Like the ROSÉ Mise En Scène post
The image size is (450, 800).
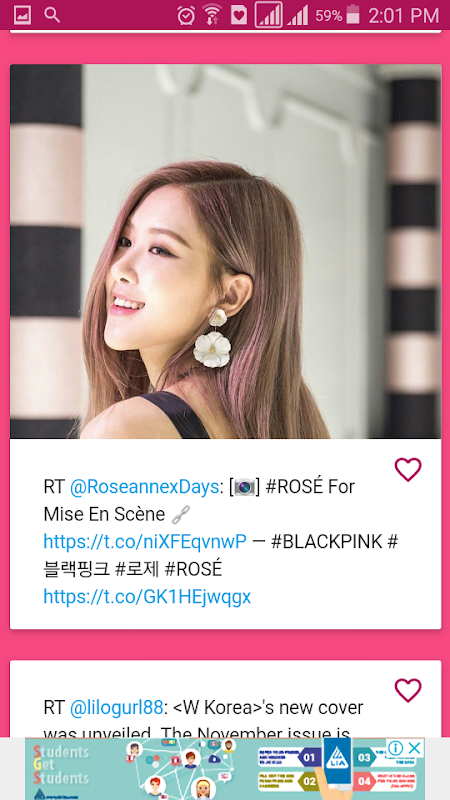[x=408, y=469]
